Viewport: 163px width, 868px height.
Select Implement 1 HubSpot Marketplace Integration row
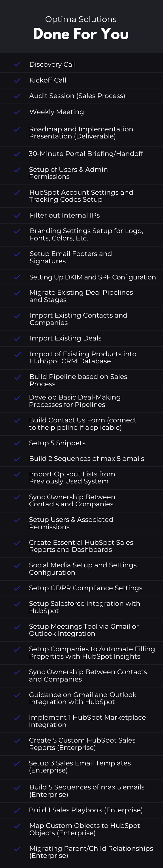[x=81, y=721]
